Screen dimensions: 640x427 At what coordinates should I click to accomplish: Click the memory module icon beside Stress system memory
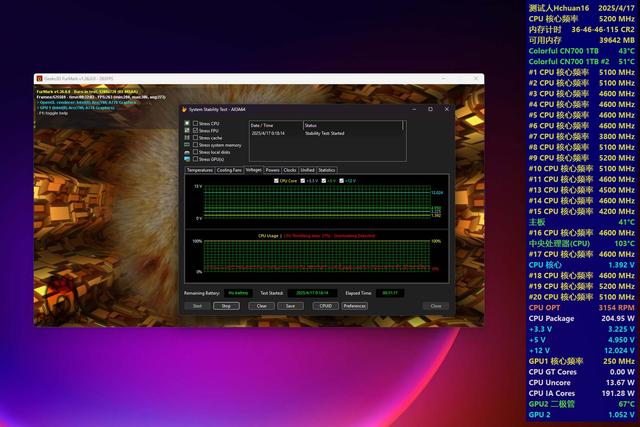pyautogui.click(x=186, y=145)
